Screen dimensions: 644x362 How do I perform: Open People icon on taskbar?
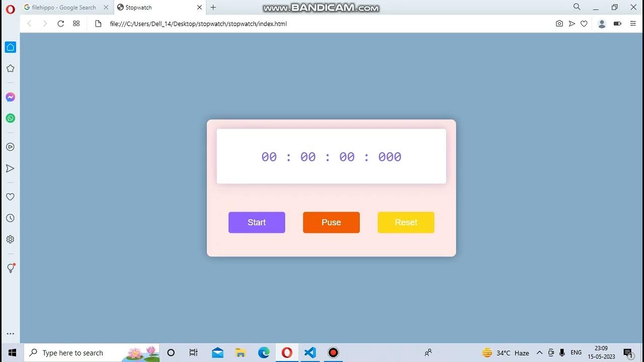(x=428, y=352)
